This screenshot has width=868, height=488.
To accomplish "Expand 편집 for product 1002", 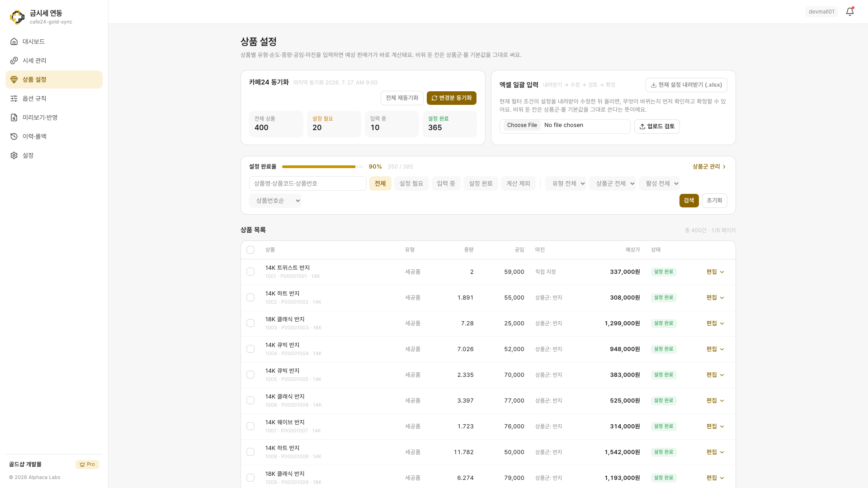I will 715,298.
